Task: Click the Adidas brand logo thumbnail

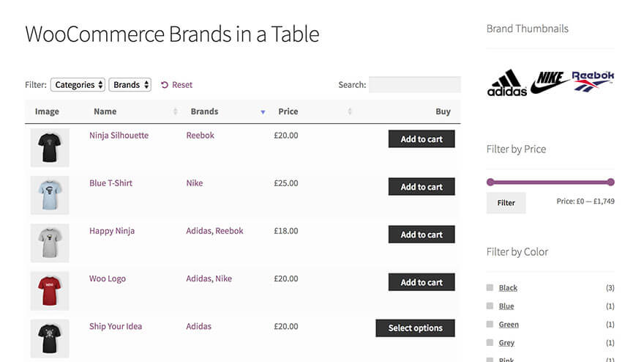Action: (x=506, y=83)
